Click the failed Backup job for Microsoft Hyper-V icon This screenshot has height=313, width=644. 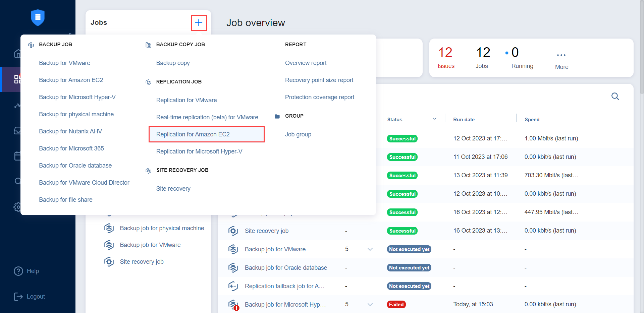point(233,305)
